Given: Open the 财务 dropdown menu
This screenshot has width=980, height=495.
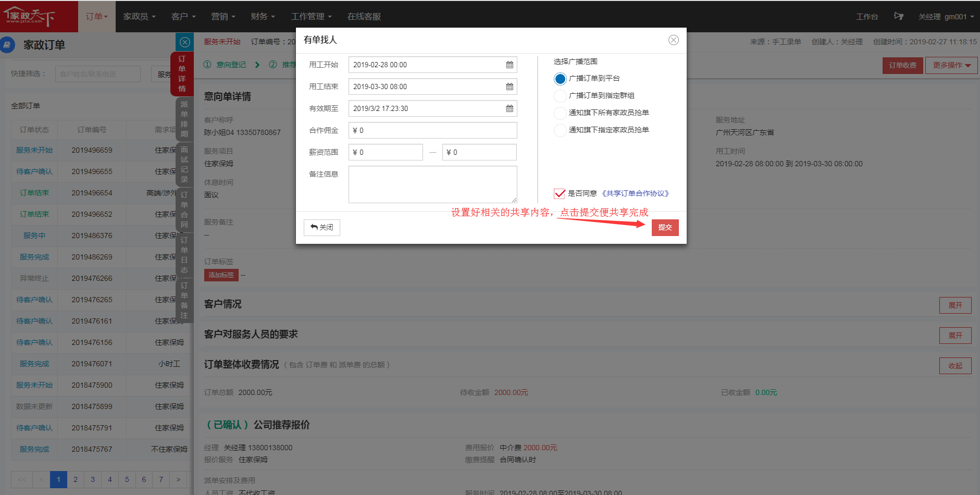Looking at the screenshot, I should click(x=263, y=17).
